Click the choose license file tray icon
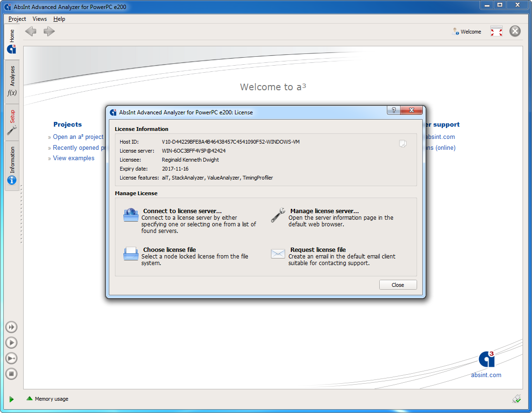This screenshot has height=413, width=532. 131,254
